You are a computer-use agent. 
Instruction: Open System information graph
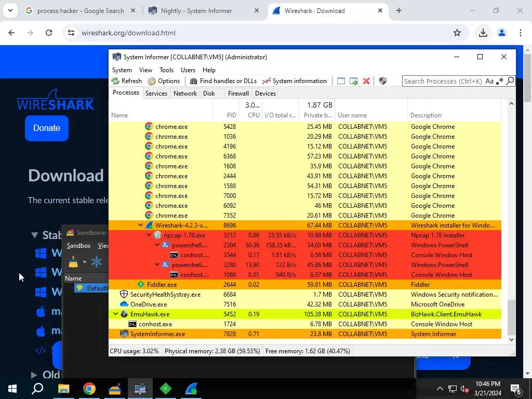[295, 81]
